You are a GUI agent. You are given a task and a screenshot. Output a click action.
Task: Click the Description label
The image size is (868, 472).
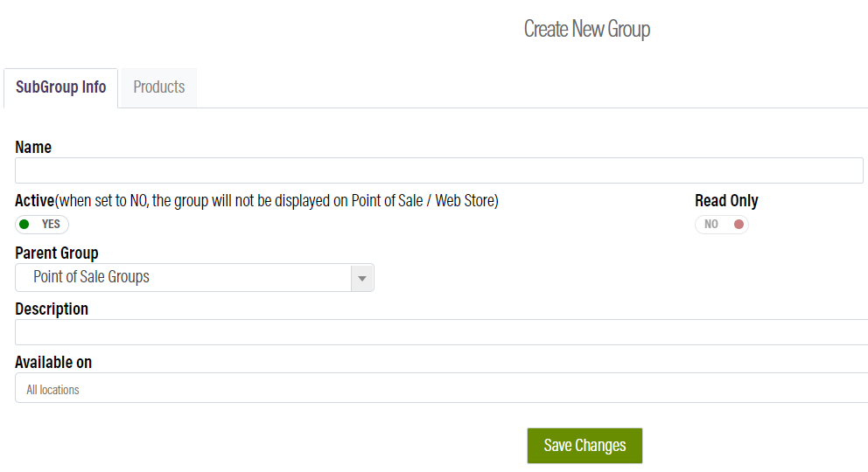[x=52, y=309]
